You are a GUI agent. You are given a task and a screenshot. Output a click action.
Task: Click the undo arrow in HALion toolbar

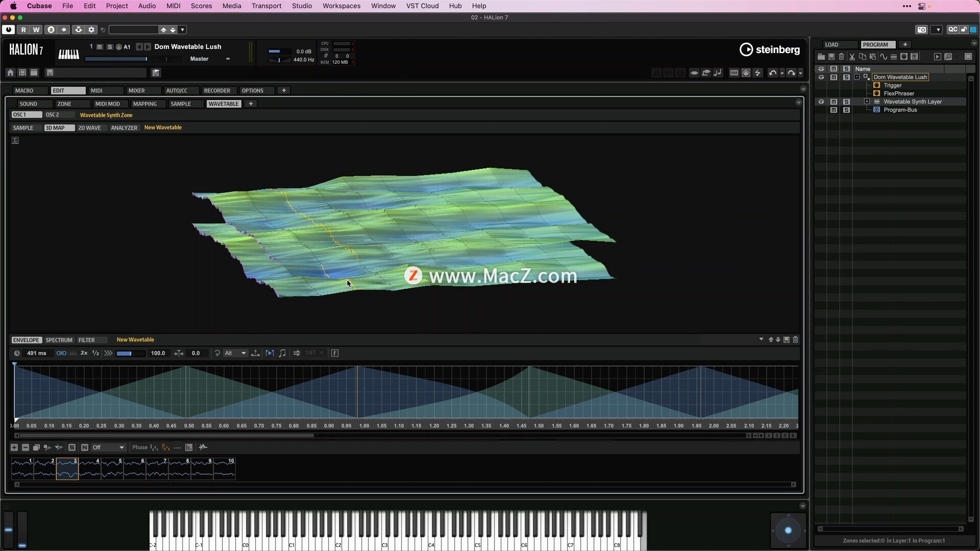pos(773,73)
